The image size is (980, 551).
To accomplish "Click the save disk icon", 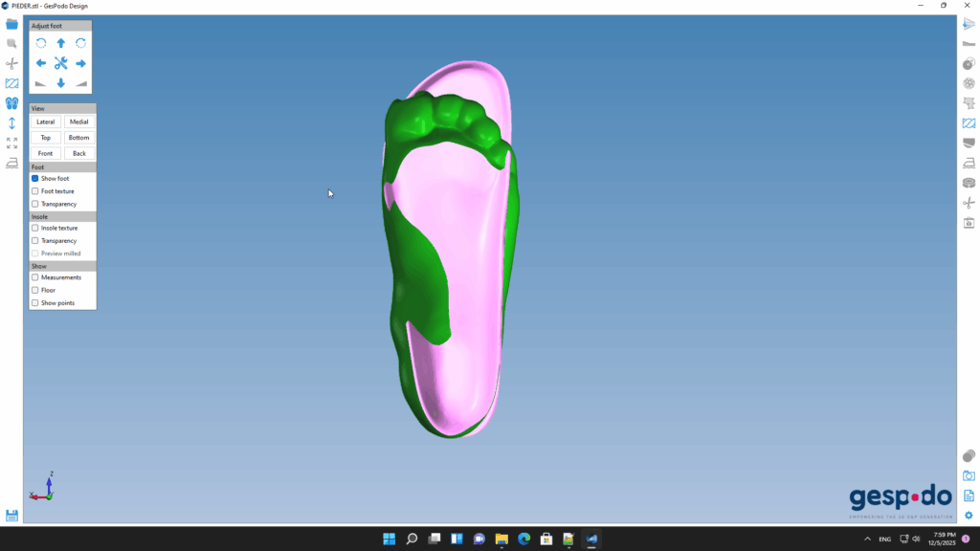I will (x=11, y=516).
